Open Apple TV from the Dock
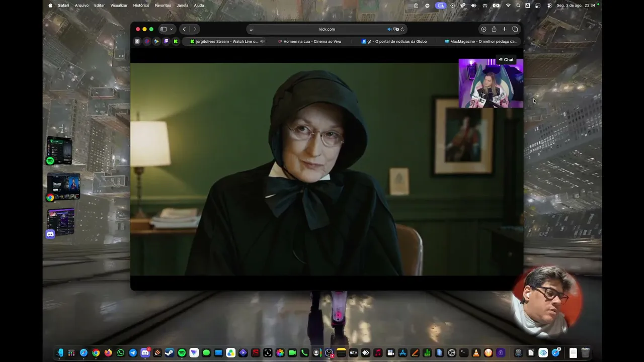644x362 pixels. click(x=353, y=353)
